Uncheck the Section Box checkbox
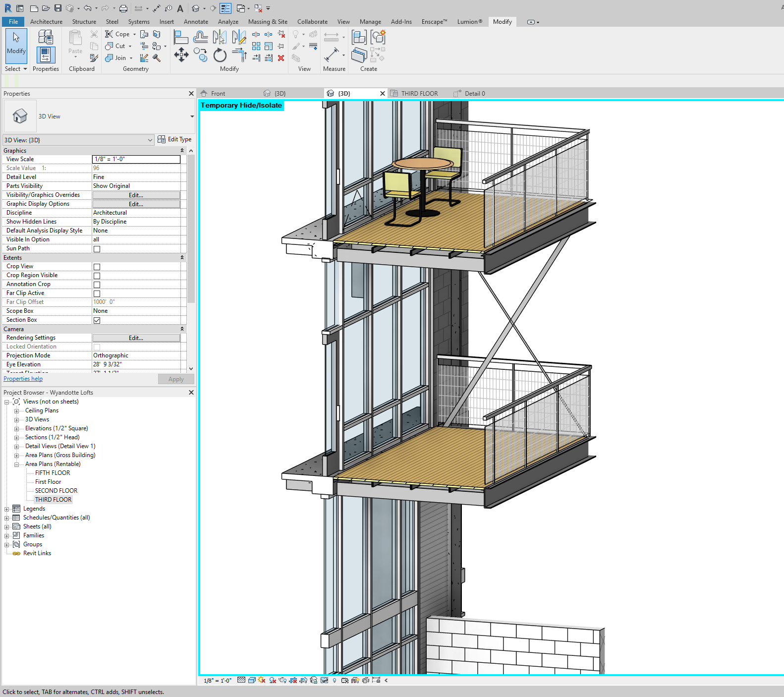 pos(97,320)
